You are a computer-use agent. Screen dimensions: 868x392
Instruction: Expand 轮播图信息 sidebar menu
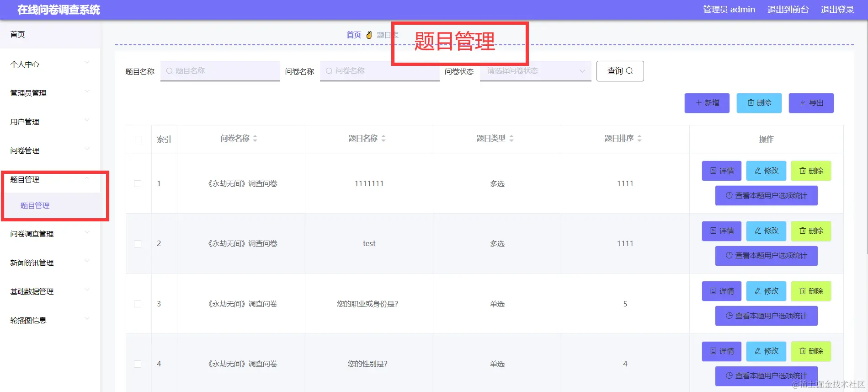50,320
